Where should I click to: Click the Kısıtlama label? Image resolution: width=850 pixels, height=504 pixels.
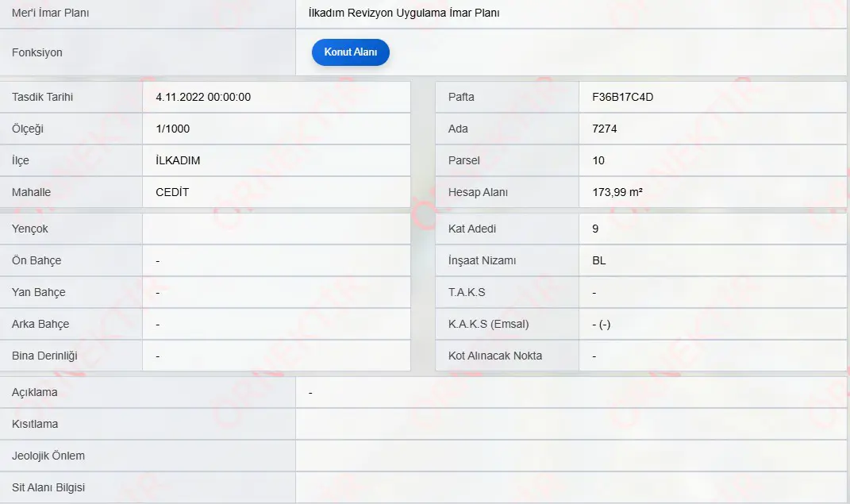tap(35, 424)
